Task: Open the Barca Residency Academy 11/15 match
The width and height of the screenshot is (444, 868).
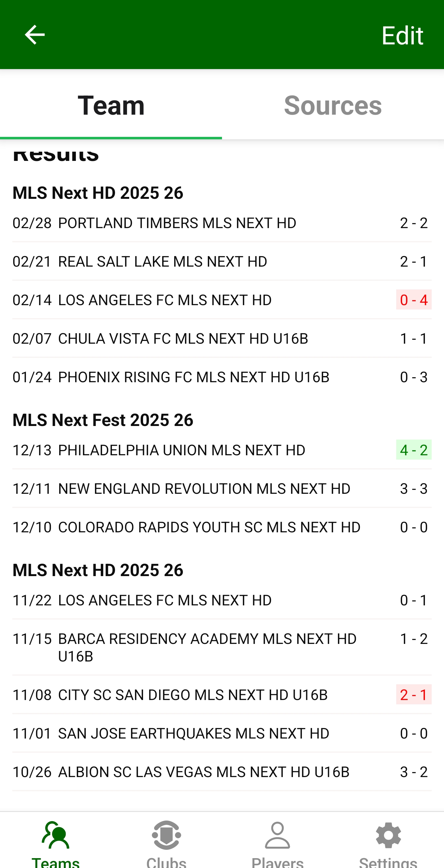Action: pos(207,647)
